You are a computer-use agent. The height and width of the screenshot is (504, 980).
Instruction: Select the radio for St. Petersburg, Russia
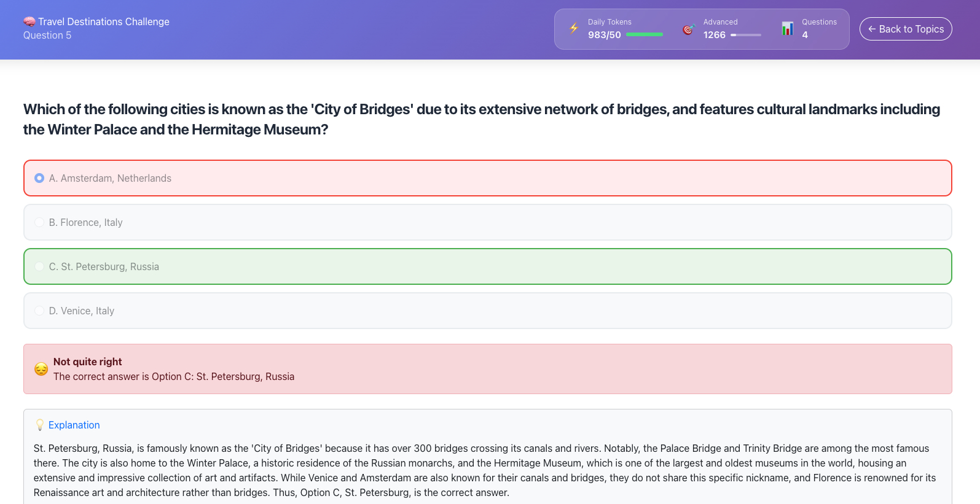click(x=39, y=266)
